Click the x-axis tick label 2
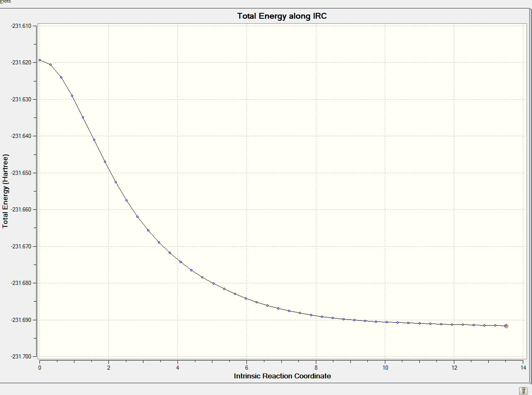Viewport: 532px width, 395px height. (109, 368)
